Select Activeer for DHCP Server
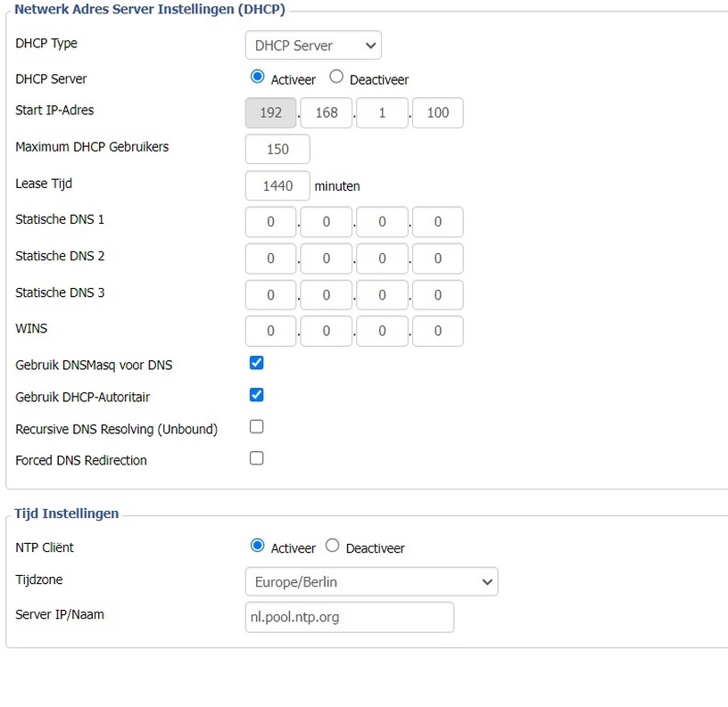728x707 pixels. click(x=257, y=77)
